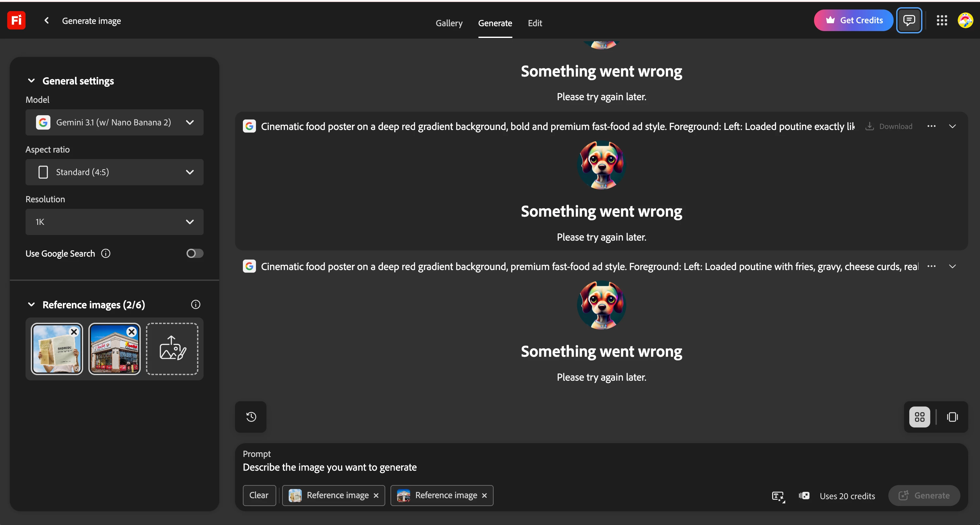Switch to the Edit tab

pos(535,23)
